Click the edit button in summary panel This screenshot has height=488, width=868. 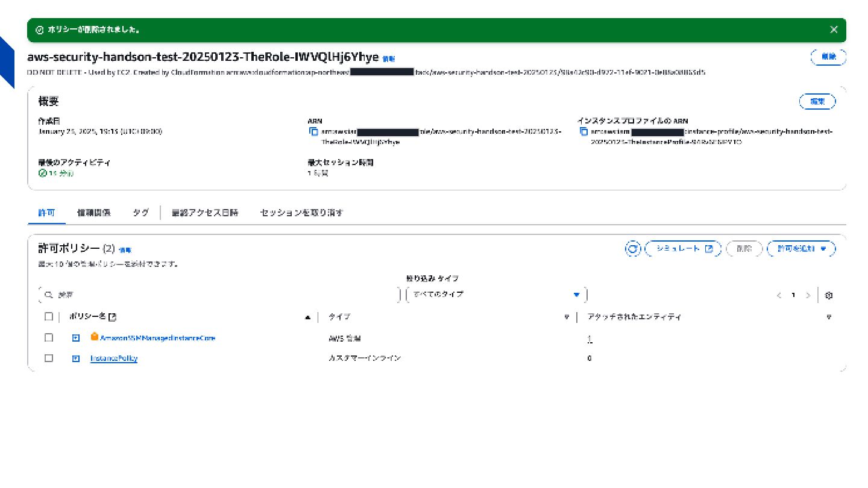(817, 102)
